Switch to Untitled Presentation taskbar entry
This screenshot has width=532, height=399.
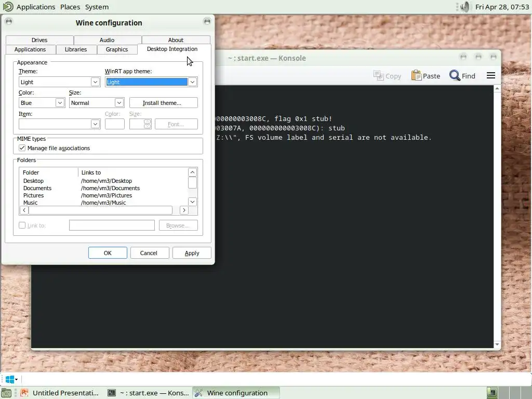60,393
